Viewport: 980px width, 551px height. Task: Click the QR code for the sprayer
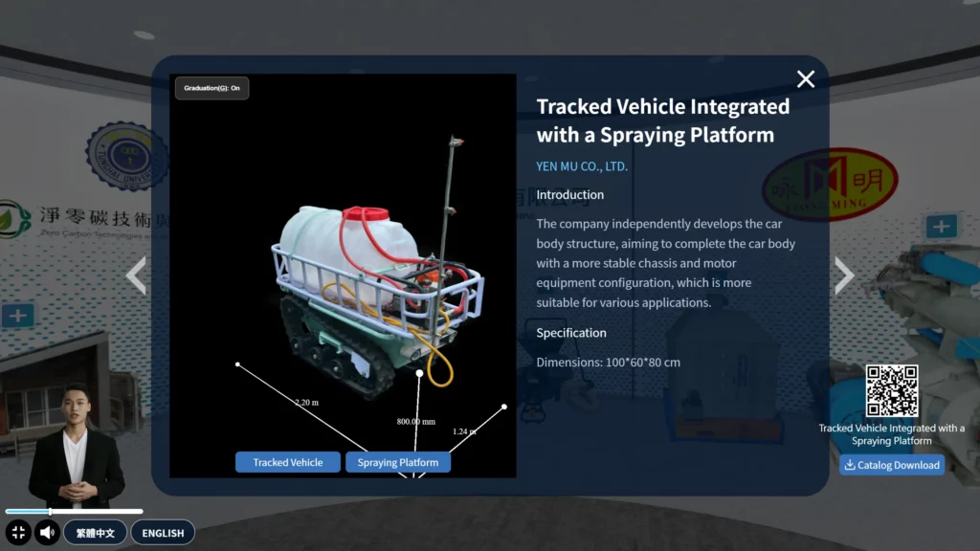point(891,391)
